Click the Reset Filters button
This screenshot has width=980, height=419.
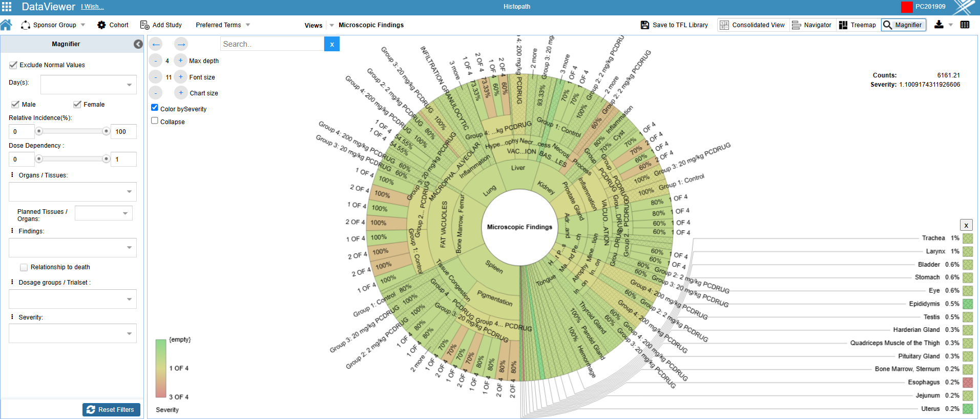(x=111, y=409)
